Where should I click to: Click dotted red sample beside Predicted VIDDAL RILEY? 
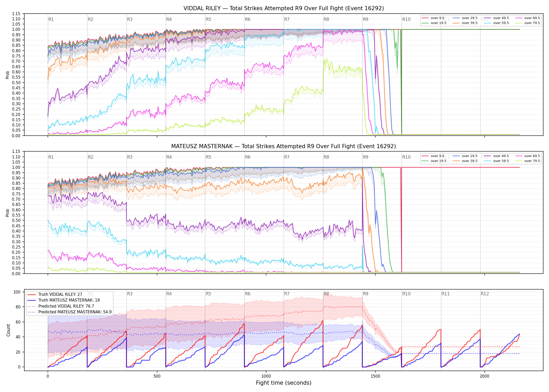coord(32,306)
